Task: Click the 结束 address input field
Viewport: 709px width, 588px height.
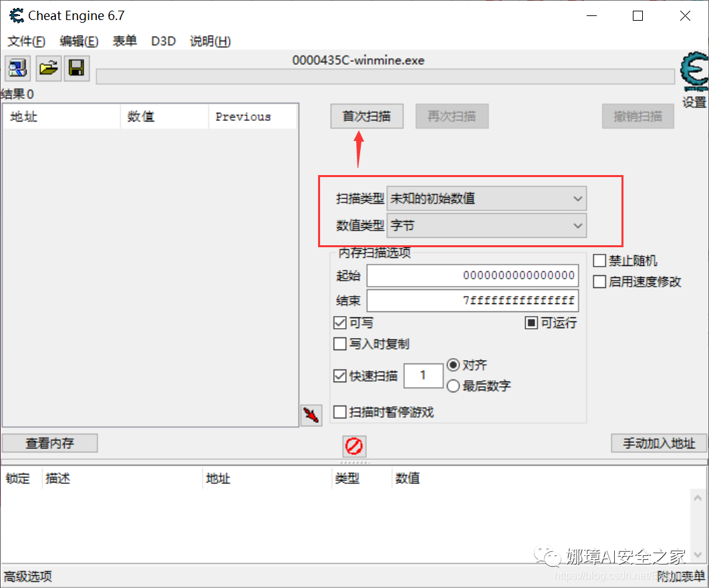Action: [472, 301]
